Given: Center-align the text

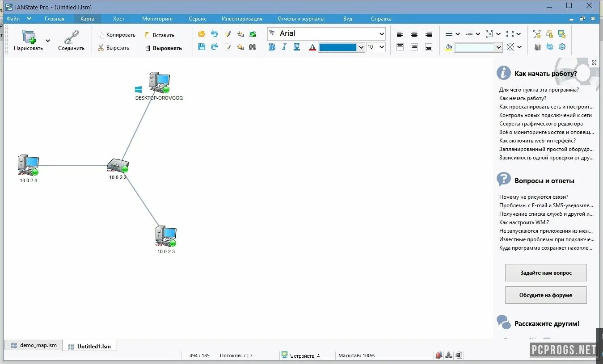Looking at the screenshot, I should point(414,34).
